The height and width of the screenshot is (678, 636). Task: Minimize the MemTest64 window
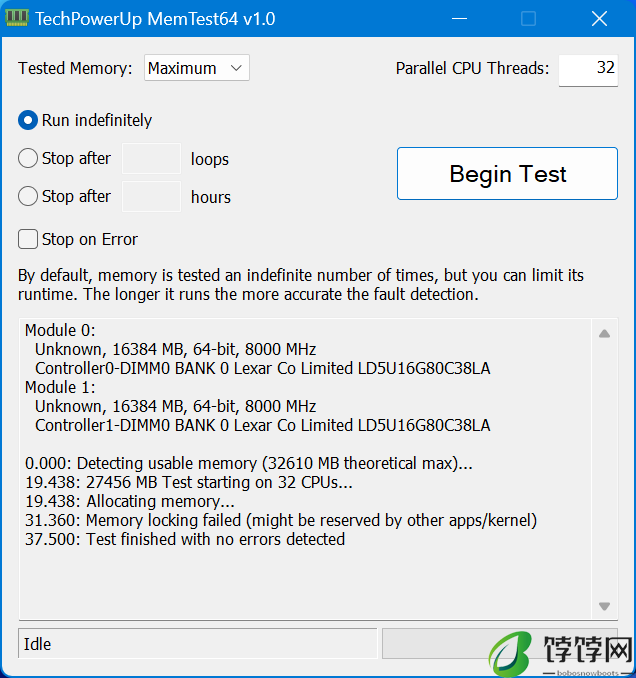(459, 19)
